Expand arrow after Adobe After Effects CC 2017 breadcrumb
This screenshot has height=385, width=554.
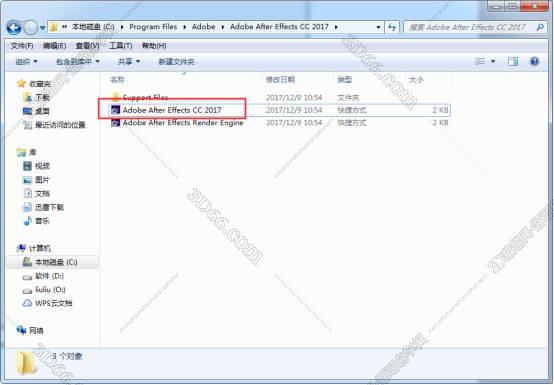click(336, 27)
